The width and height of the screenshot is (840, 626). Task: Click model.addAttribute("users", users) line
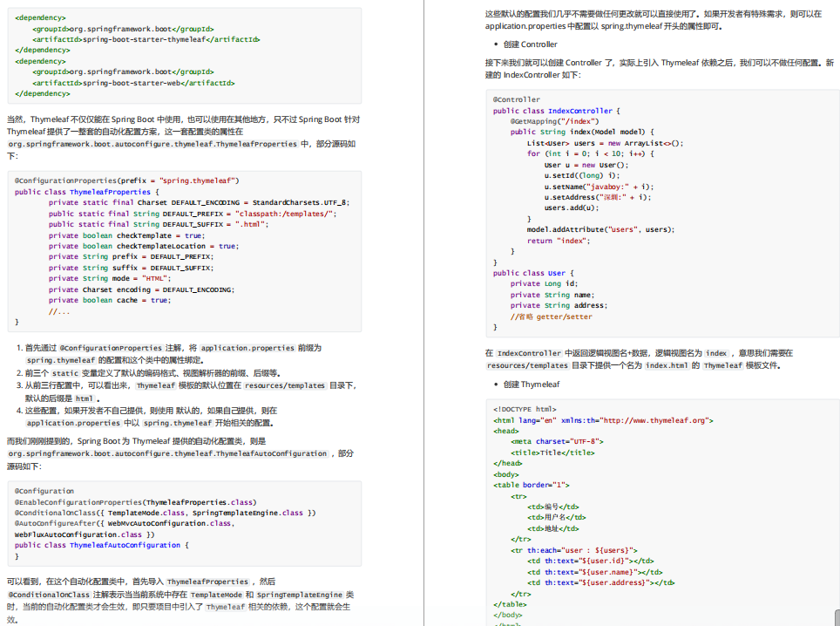(x=601, y=229)
